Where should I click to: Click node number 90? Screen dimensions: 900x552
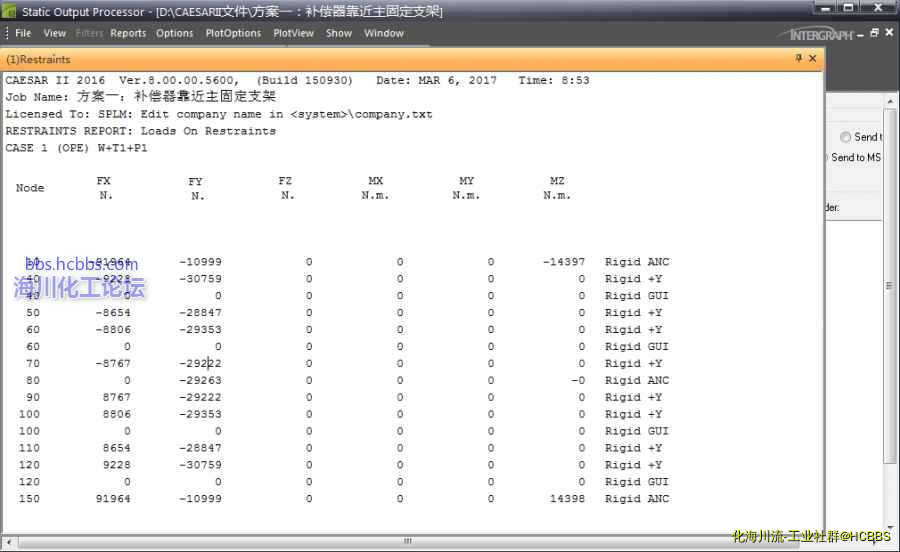click(x=33, y=397)
